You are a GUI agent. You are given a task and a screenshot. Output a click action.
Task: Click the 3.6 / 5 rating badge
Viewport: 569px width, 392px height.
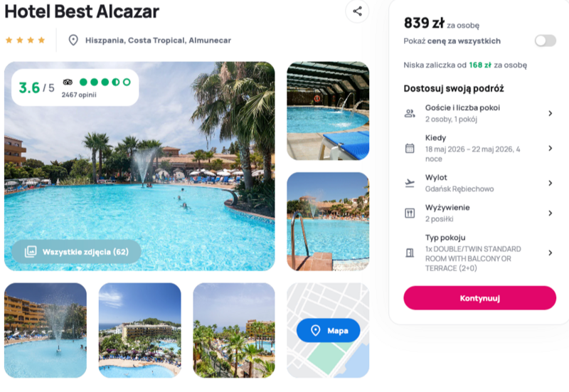(x=75, y=88)
